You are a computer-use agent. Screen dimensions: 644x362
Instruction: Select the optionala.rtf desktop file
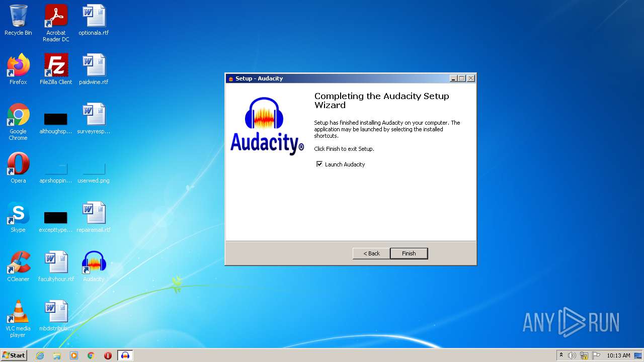point(94,21)
